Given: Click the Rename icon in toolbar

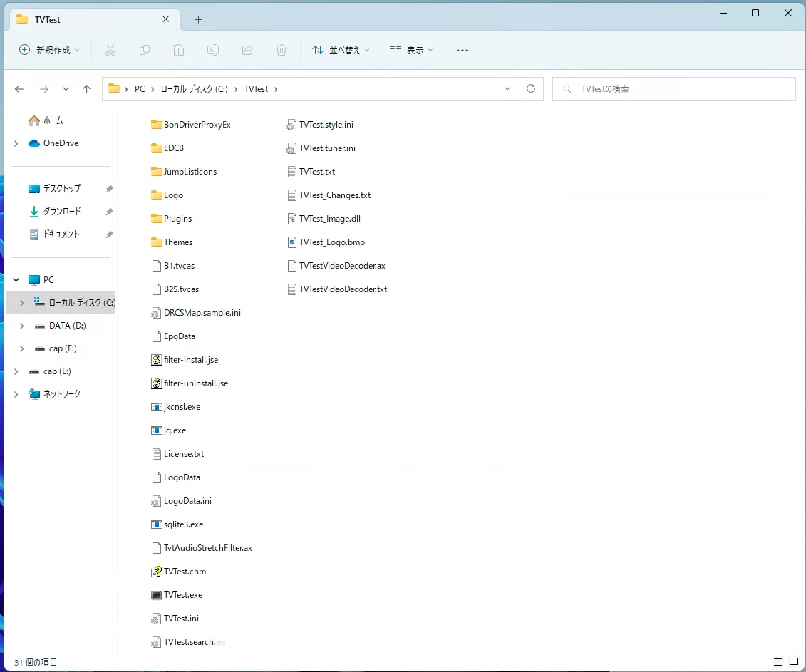Looking at the screenshot, I should pos(213,50).
